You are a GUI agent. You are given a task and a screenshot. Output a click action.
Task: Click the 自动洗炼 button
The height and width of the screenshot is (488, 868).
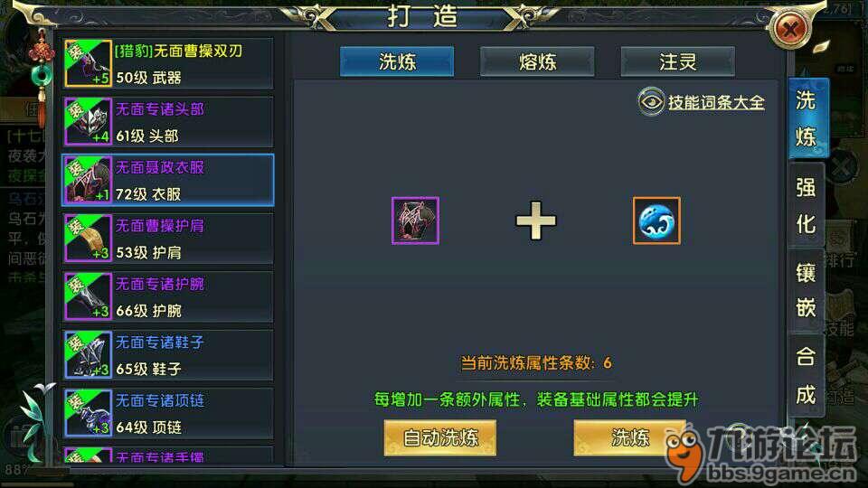[440, 437]
